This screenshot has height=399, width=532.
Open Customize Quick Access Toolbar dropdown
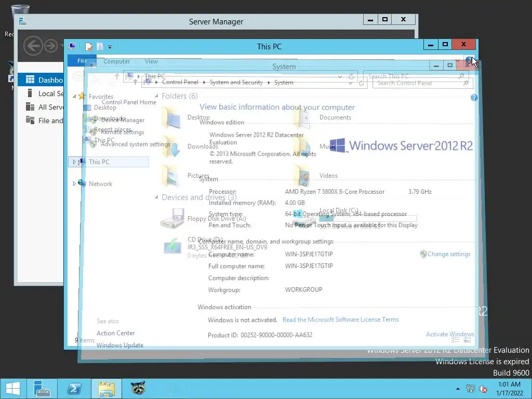tap(110, 47)
